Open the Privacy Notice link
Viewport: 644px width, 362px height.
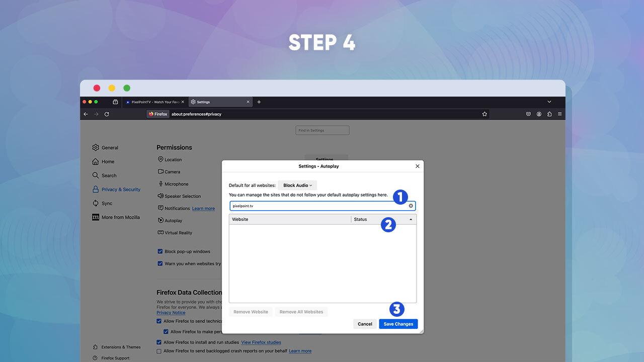click(x=171, y=313)
